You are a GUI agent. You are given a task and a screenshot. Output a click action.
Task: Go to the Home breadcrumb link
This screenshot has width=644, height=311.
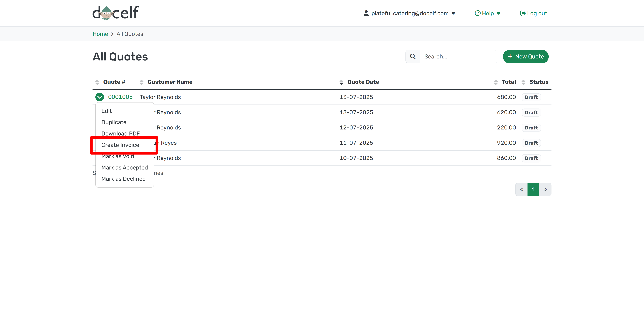[x=100, y=34]
